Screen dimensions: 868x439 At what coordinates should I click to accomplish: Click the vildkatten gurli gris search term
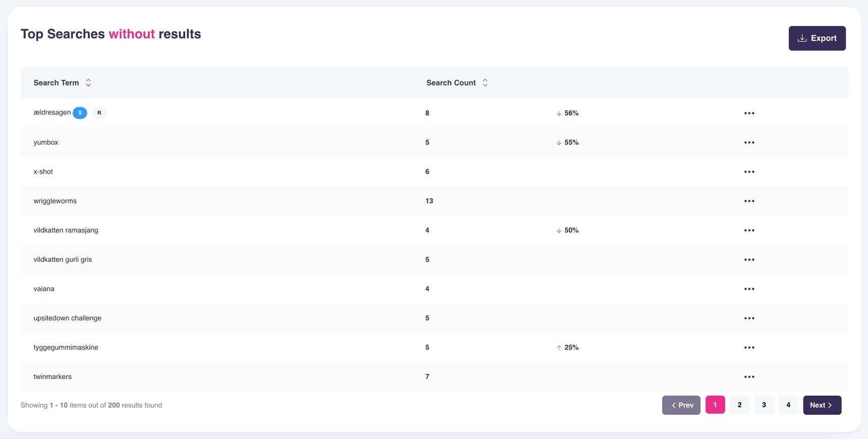(63, 259)
